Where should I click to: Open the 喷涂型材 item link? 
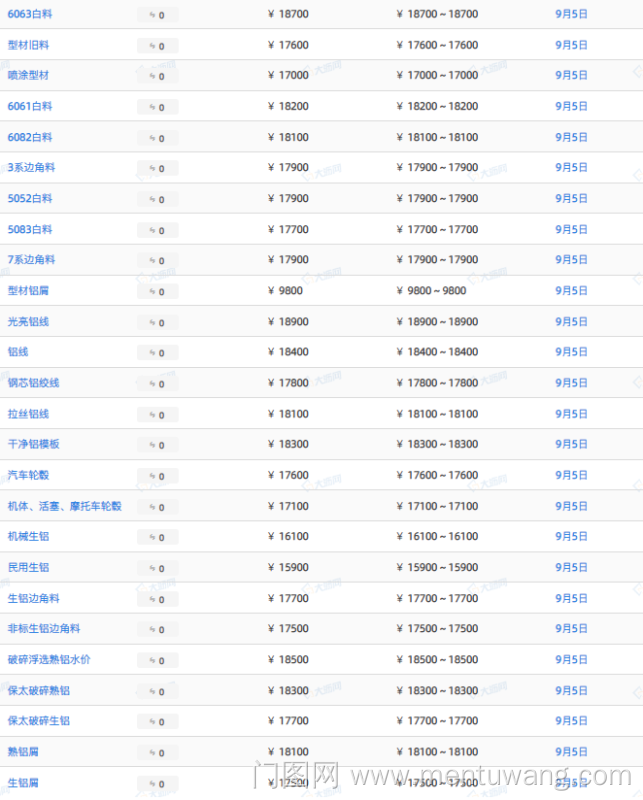click(28, 75)
